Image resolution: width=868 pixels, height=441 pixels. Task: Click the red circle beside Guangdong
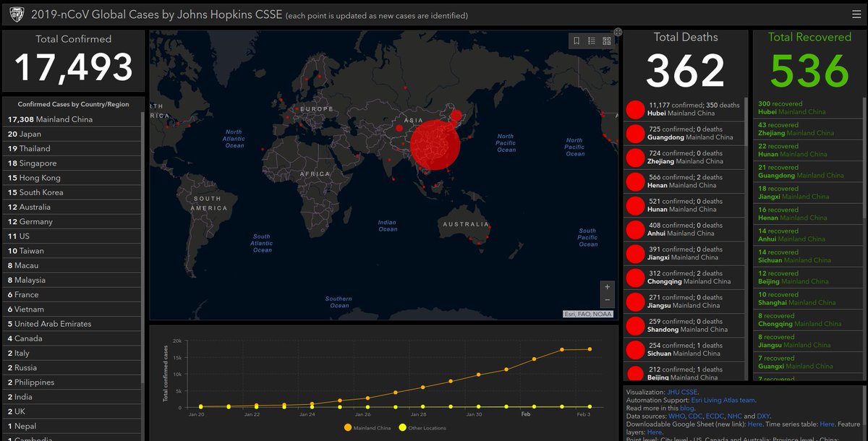[635, 134]
